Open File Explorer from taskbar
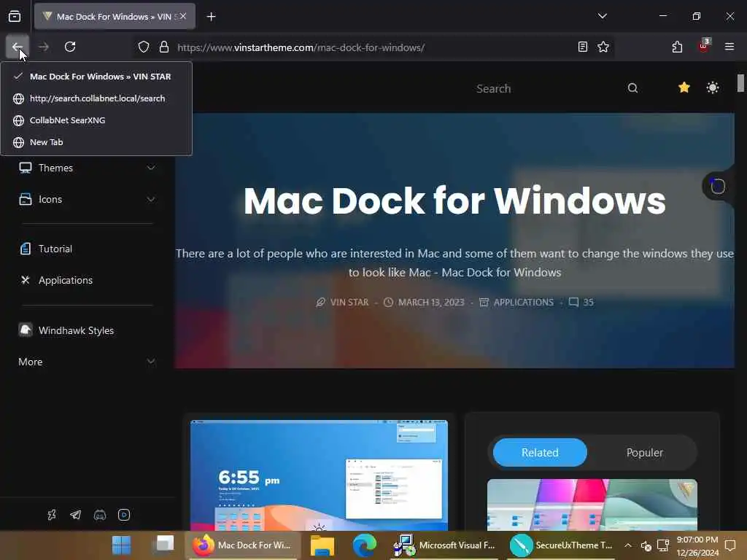 point(322,545)
